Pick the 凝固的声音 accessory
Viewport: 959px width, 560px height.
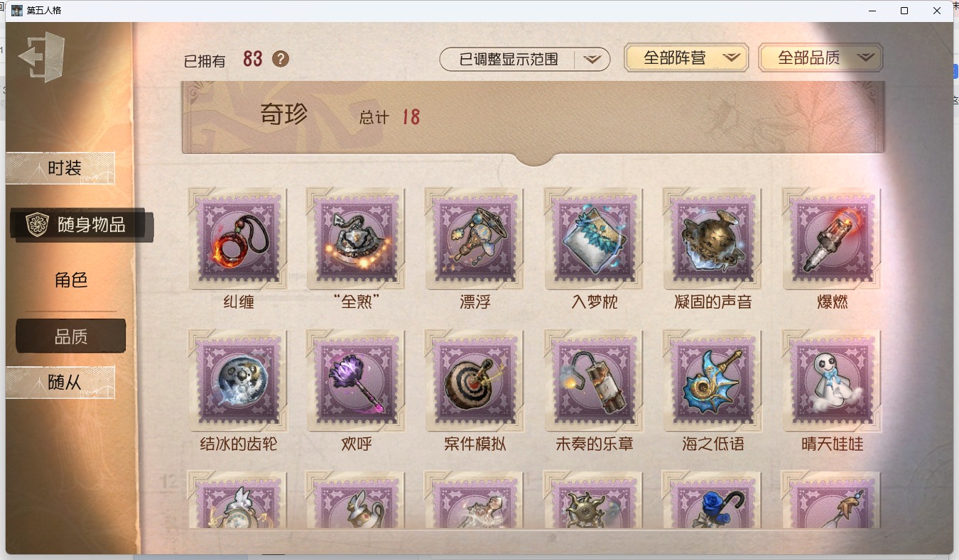(x=713, y=238)
